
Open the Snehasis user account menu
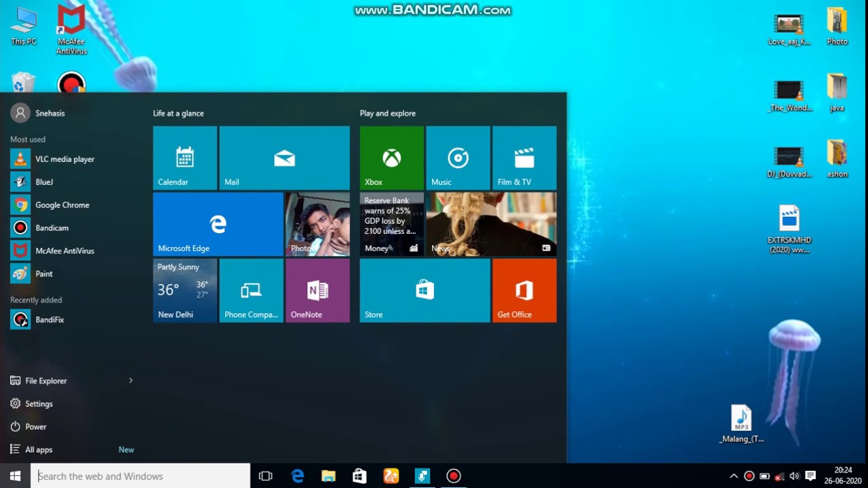pos(38,113)
